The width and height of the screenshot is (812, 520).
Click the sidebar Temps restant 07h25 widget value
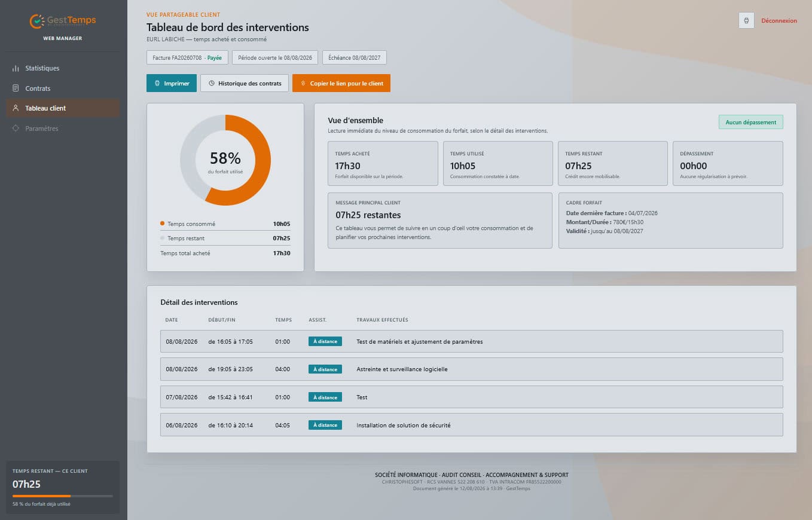coord(26,484)
